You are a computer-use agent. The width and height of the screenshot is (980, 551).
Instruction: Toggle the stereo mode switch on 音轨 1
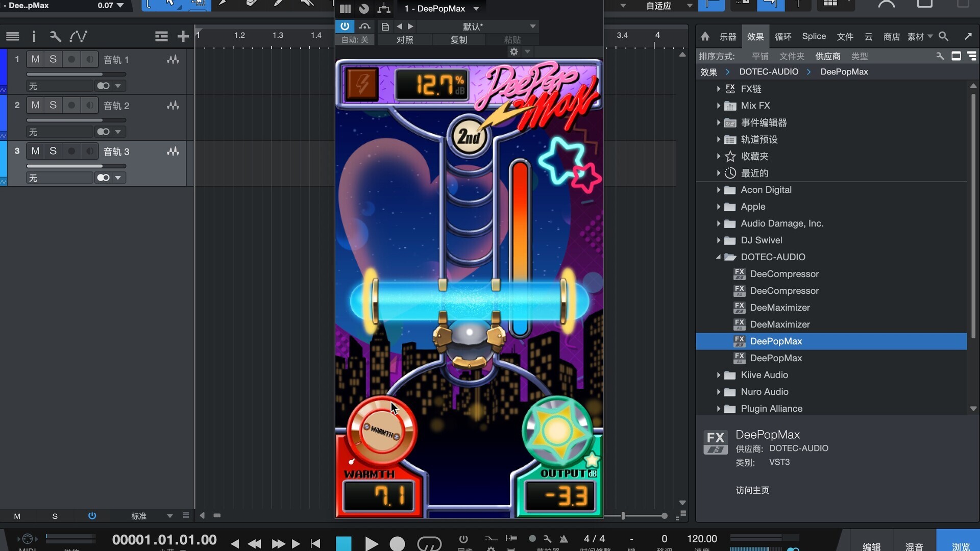(104, 86)
